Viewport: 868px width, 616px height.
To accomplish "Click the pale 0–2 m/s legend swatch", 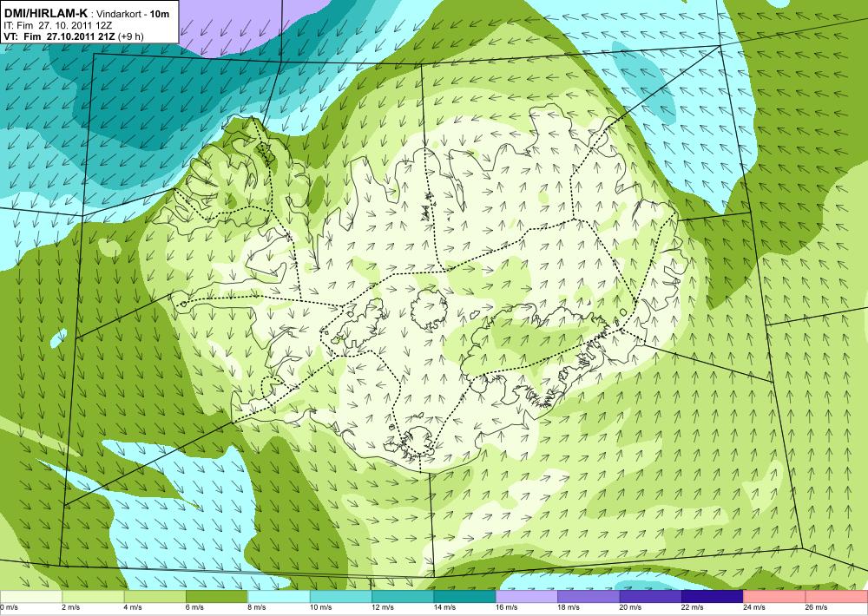I will tap(31, 597).
